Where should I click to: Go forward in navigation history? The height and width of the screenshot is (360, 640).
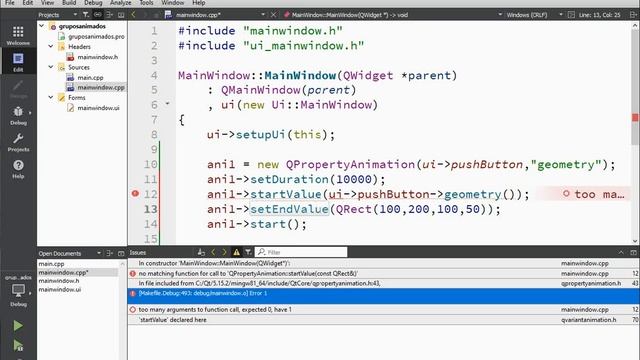[x=145, y=15]
